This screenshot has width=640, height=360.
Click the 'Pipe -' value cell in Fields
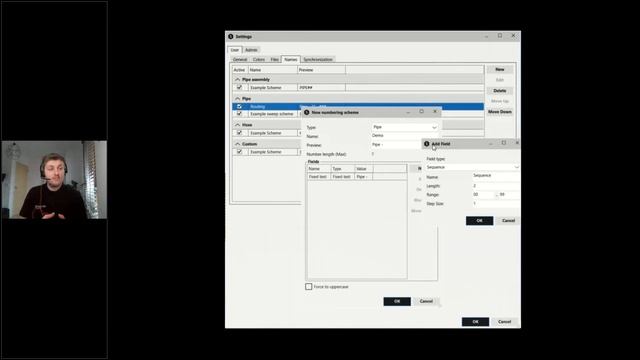pos(363,177)
